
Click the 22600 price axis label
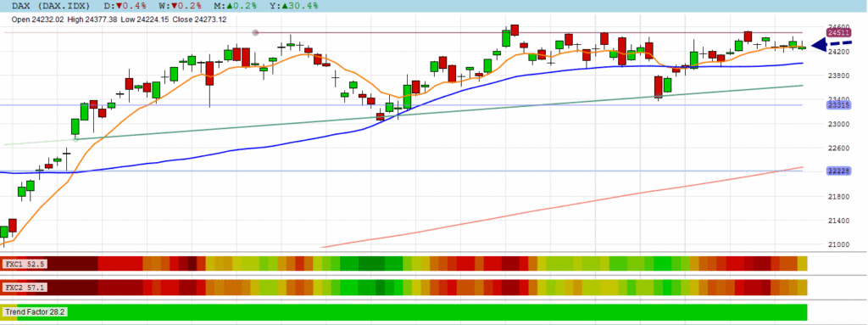click(838, 148)
